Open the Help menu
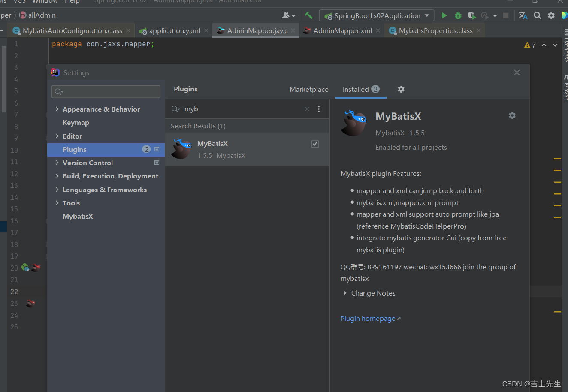The width and height of the screenshot is (568, 392). (72, 2)
